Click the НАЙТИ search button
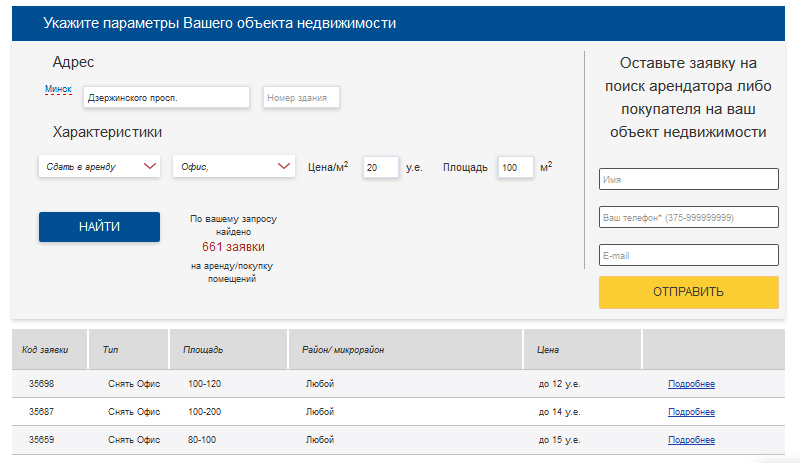 coord(99,227)
